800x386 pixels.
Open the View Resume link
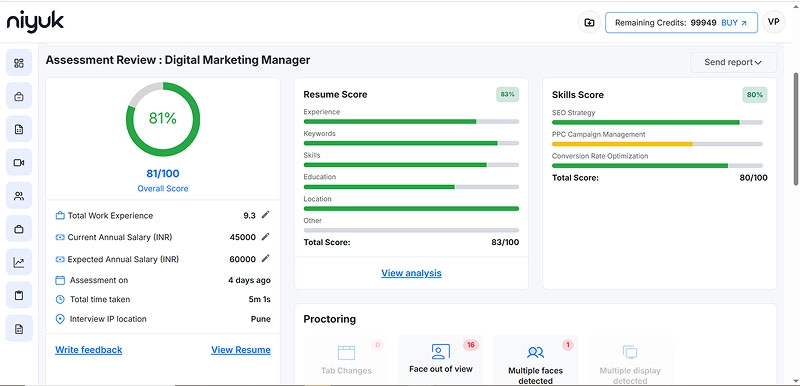(241, 350)
